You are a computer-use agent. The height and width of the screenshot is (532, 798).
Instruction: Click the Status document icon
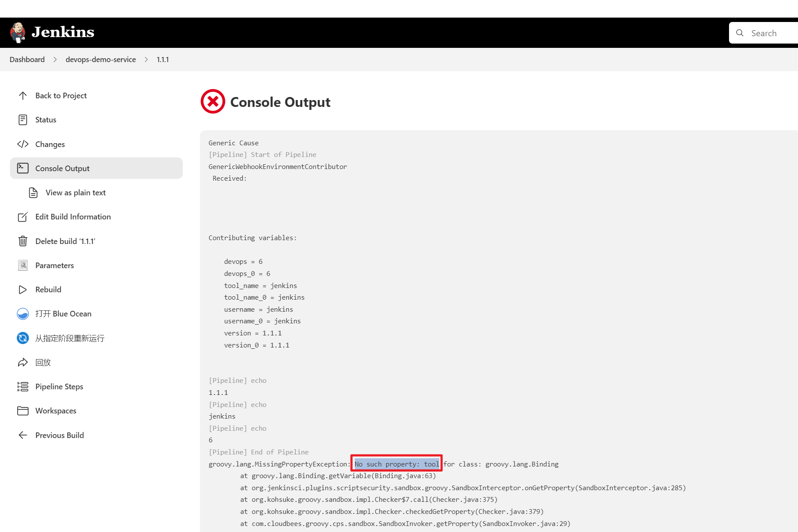pos(23,120)
